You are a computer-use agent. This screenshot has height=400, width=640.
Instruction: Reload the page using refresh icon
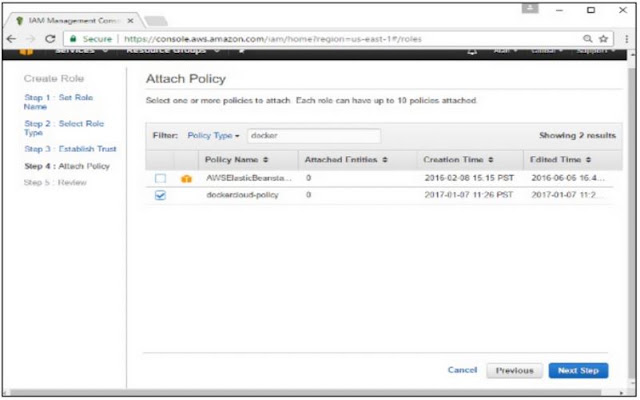click(50, 39)
